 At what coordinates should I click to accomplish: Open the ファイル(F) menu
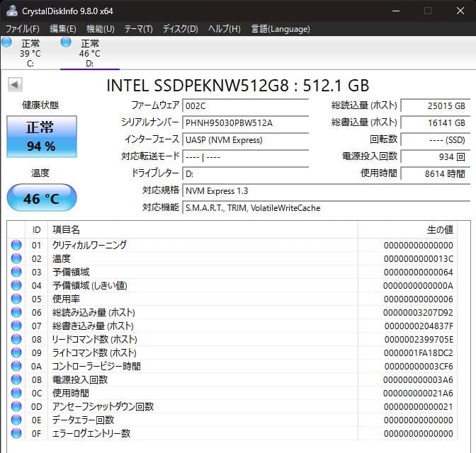[x=23, y=29]
